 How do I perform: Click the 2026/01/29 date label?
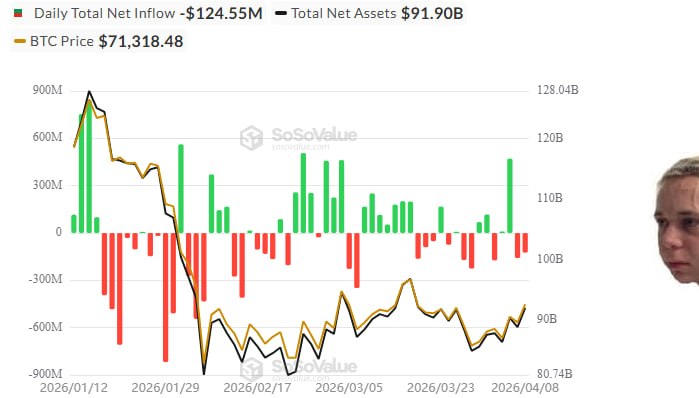[165, 388]
